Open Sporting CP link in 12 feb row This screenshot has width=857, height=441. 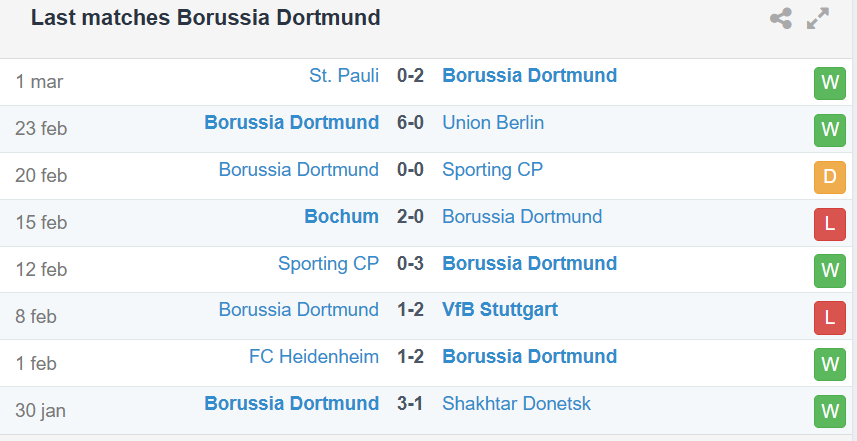328,263
